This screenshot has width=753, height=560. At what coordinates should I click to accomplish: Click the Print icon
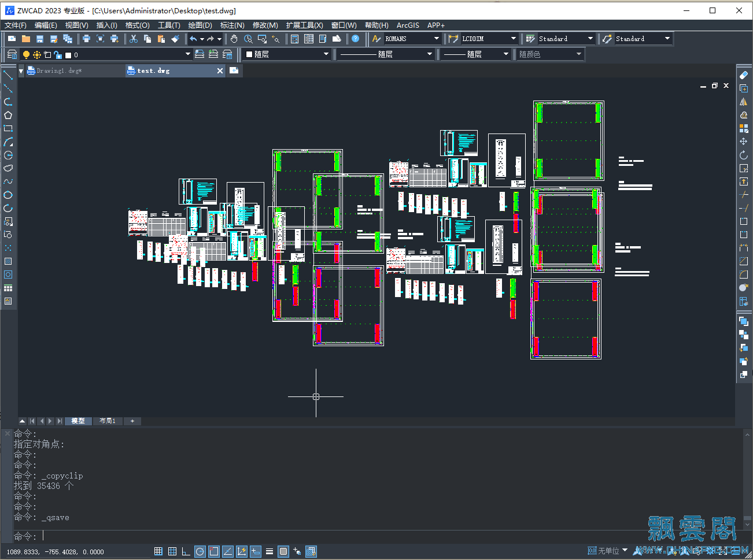click(x=86, y=39)
